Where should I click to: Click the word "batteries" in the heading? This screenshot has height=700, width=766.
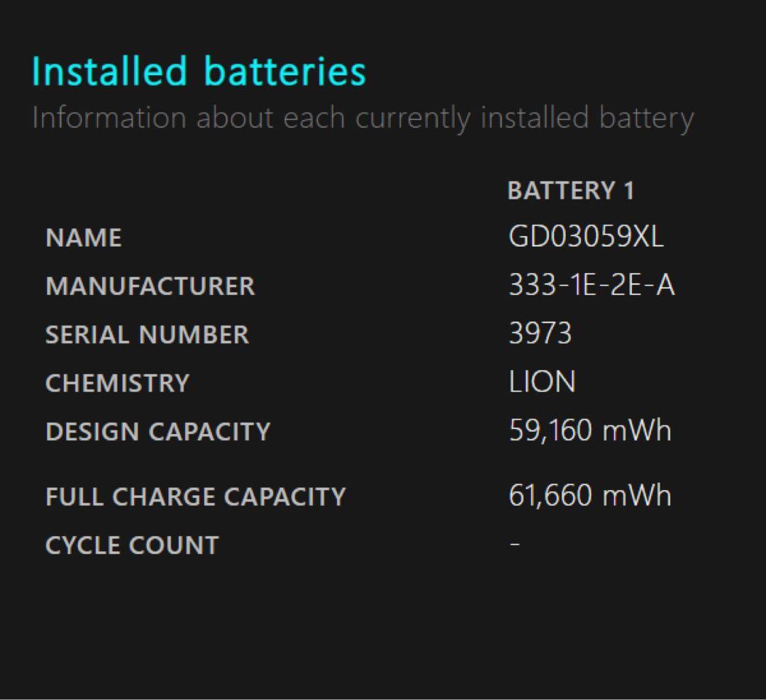(x=284, y=72)
